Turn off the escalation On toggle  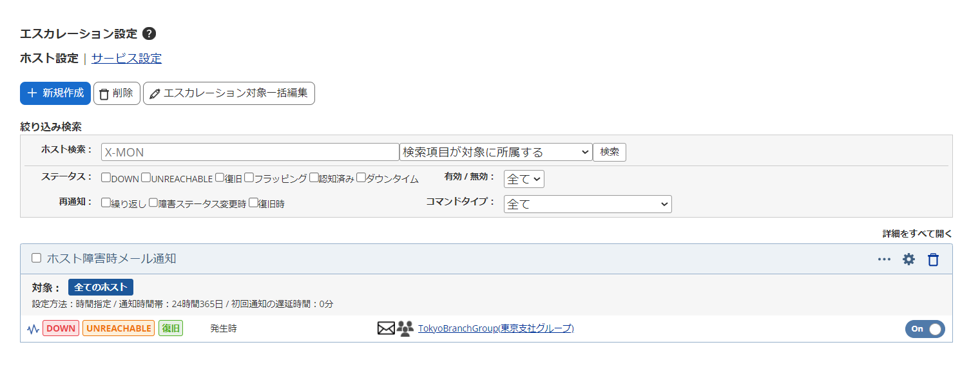(x=925, y=328)
